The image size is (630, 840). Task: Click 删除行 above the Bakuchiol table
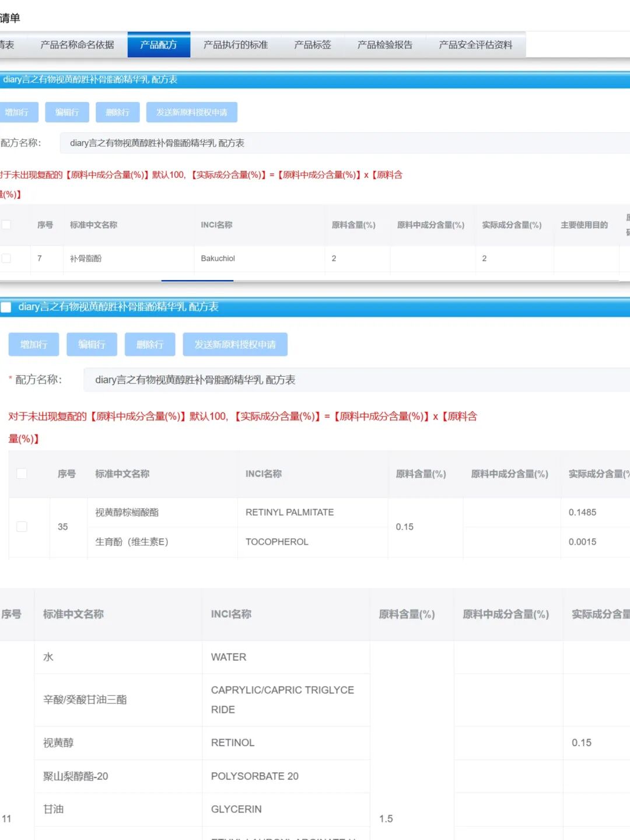pos(118,113)
